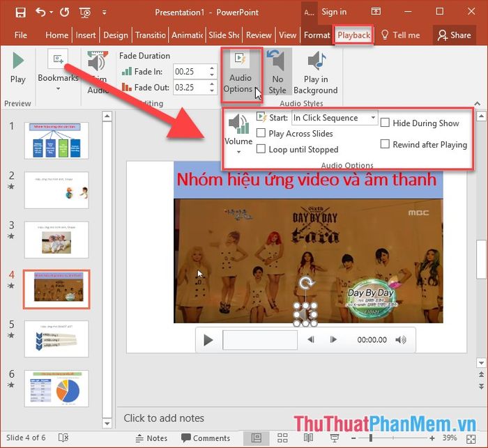Collapse the ribbon with the caret
Image resolution: width=488 pixels, height=448 pixels.
click(x=477, y=103)
